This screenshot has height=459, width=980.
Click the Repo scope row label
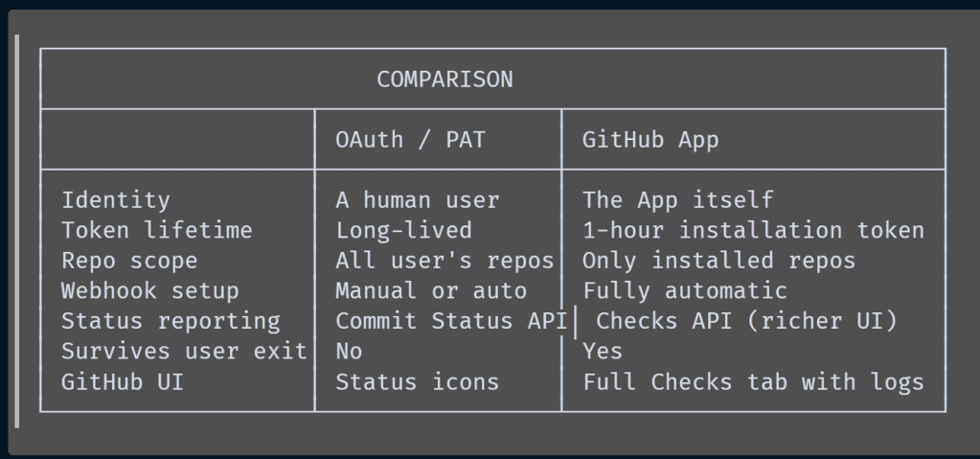(x=129, y=261)
